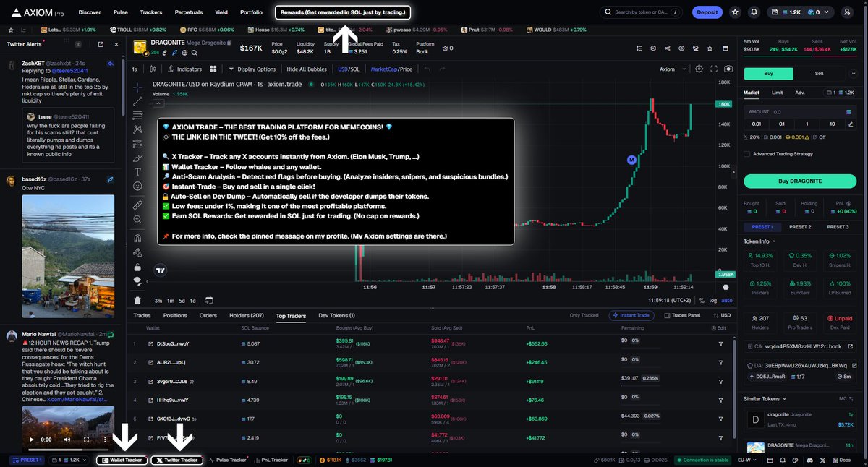Toggle auto scale on the chart
Image resolution: width=868 pixels, height=467 pixels.
727,300
